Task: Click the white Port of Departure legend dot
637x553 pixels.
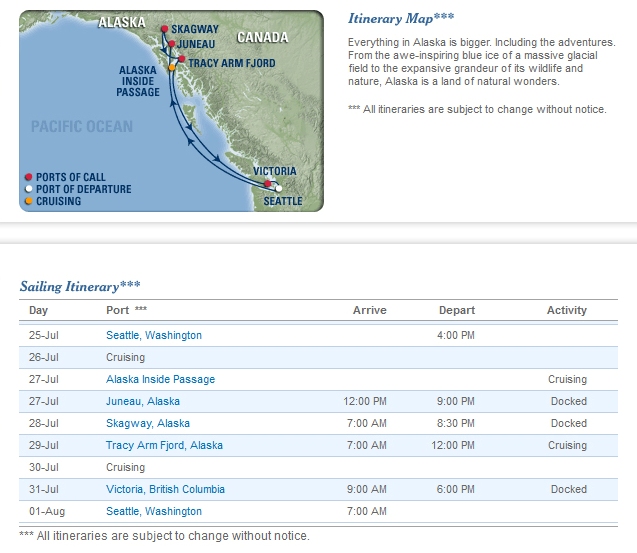Action: [x=28, y=189]
